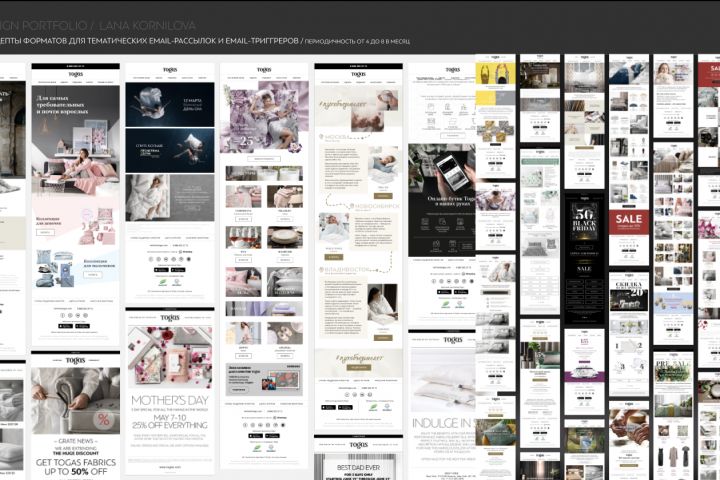
Task: Click the LANA KORNILOVA header title
Action: click(147, 25)
